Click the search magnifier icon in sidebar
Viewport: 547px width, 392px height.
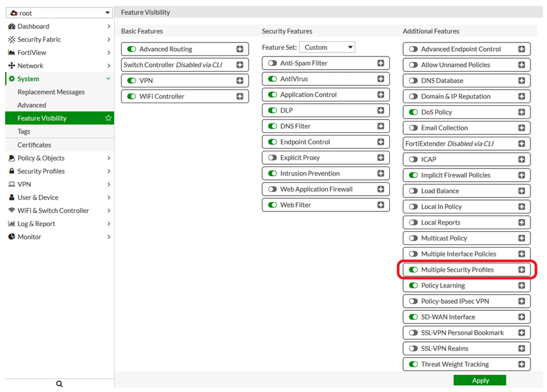pos(59,384)
